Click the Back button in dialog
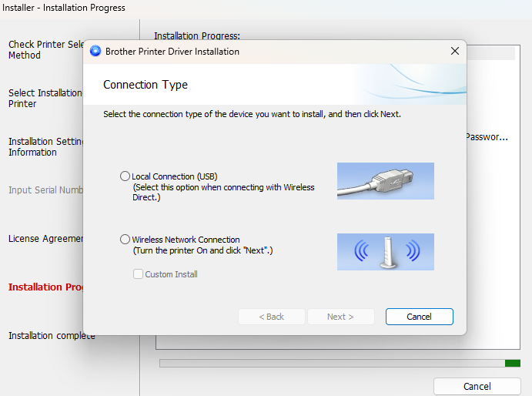This screenshot has width=532, height=396. tap(272, 317)
